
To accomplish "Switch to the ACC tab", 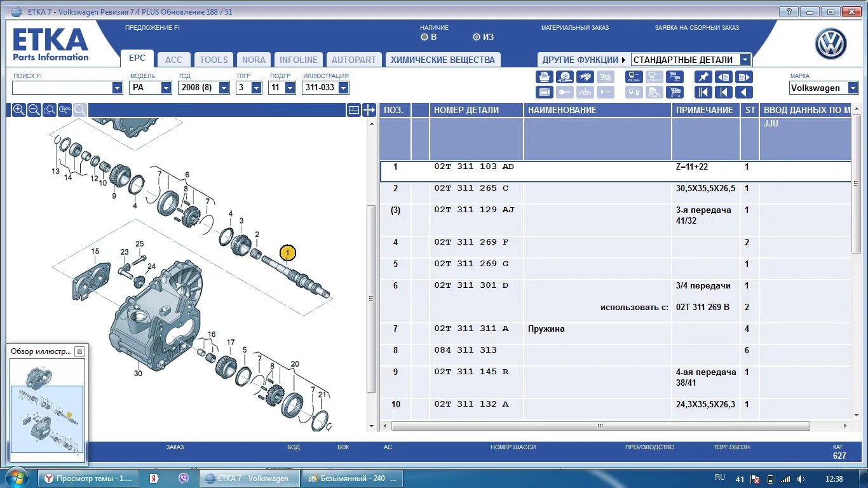I will (173, 60).
